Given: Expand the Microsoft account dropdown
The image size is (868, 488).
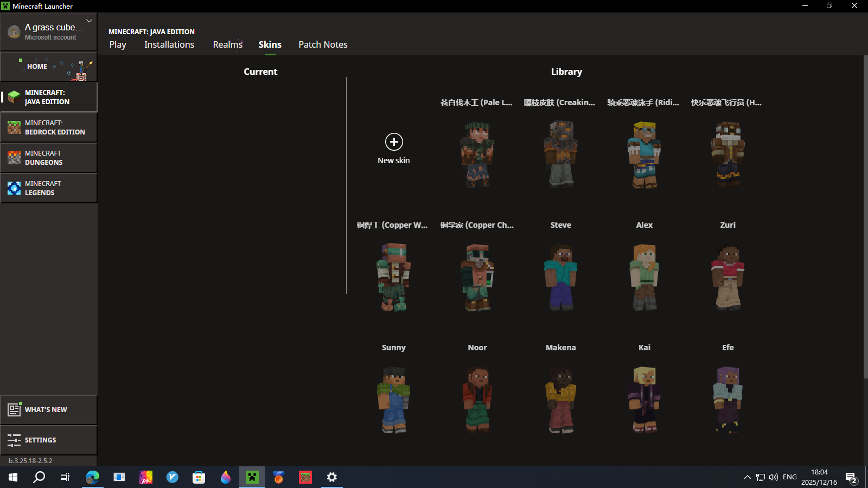Looking at the screenshot, I should [89, 21].
